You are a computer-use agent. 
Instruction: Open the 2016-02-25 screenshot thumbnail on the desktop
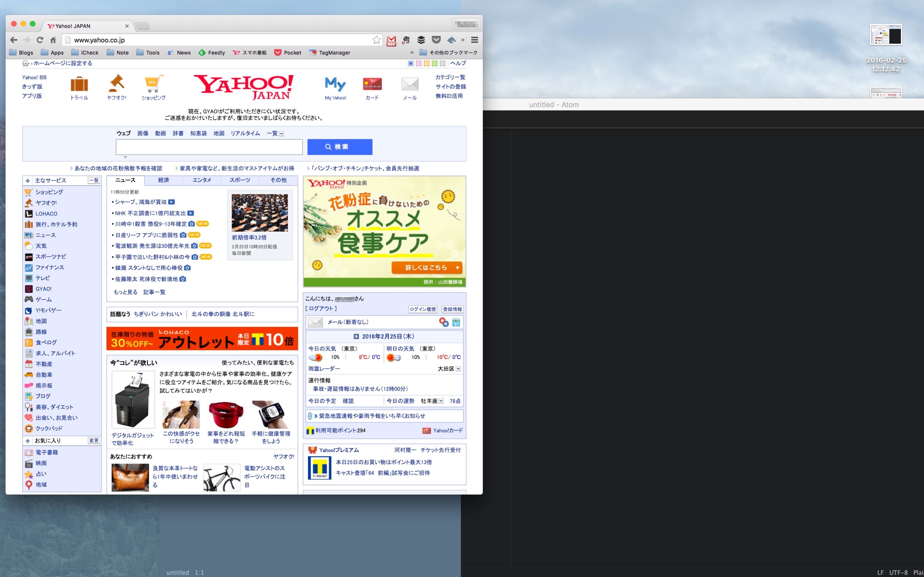point(886,35)
